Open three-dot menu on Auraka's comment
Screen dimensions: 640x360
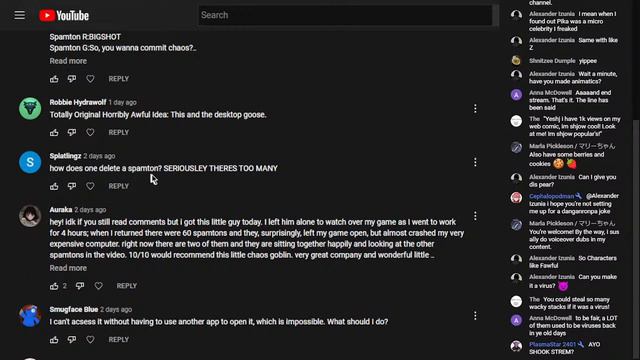coord(475,216)
